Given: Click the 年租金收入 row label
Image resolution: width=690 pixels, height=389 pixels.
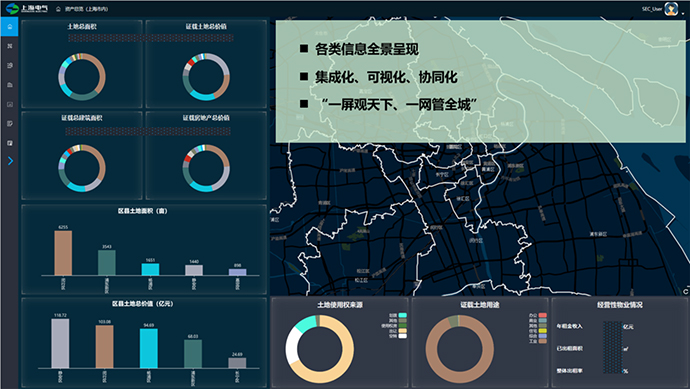Looking at the screenshot, I should [569, 326].
